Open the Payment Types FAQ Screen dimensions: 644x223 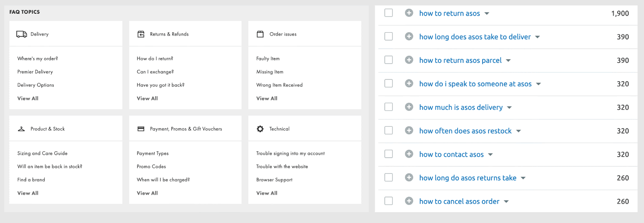click(153, 153)
